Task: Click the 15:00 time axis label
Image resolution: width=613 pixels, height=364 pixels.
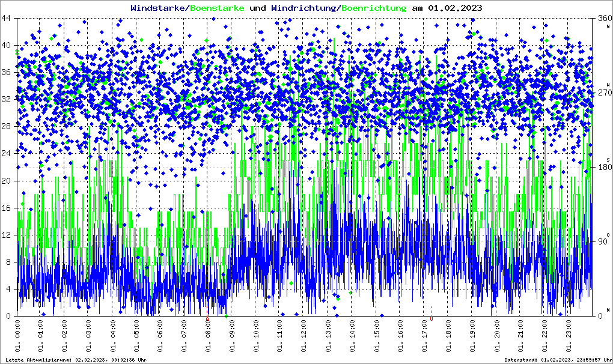Action: 376,336
